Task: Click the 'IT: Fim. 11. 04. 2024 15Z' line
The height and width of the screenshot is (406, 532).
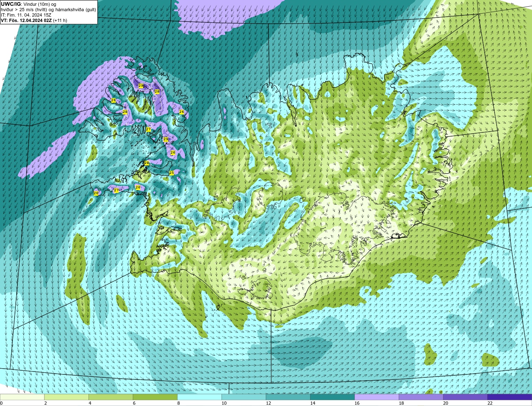Action: 26,15
